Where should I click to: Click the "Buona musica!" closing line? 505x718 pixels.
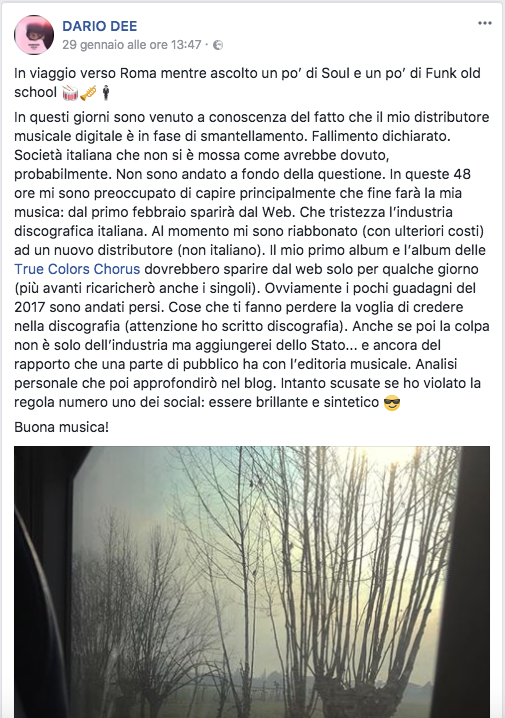(x=61, y=427)
